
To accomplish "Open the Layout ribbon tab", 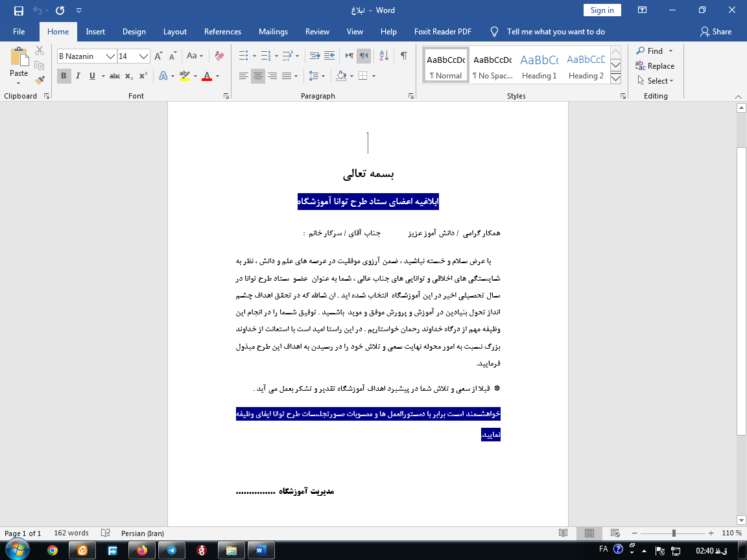I will point(174,32).
